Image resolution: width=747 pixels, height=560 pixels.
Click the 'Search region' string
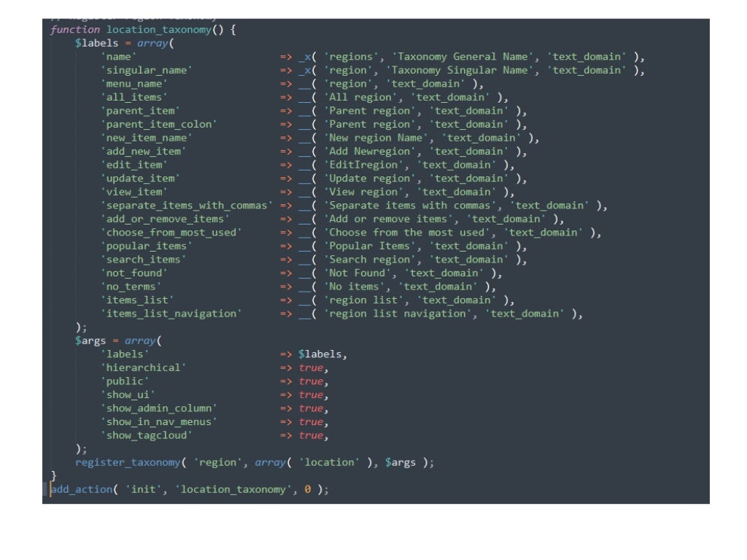click(x=370, y=260)
